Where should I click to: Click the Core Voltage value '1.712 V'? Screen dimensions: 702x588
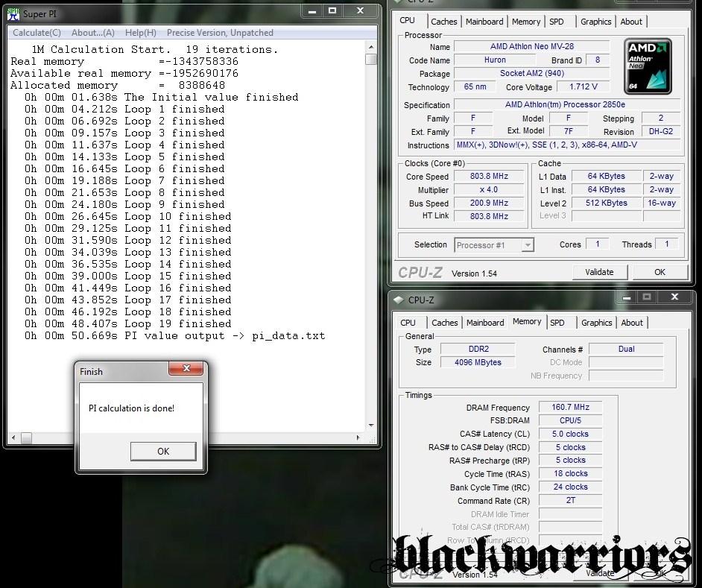point(583,86)
